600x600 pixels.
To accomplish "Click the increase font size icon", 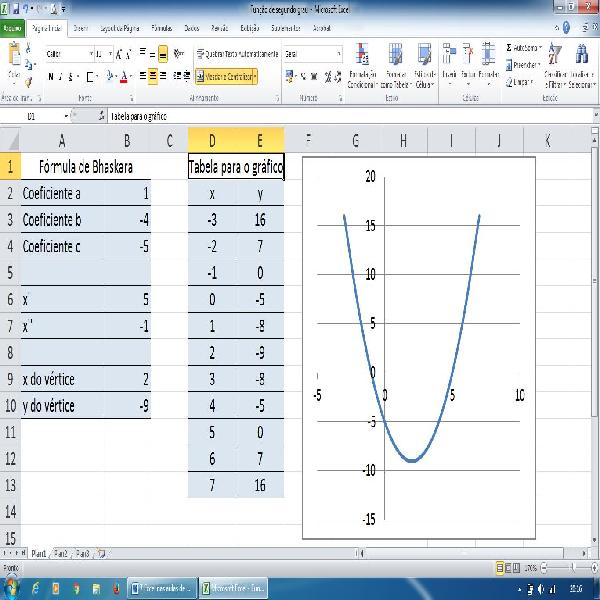I will [x=119, y=54].
